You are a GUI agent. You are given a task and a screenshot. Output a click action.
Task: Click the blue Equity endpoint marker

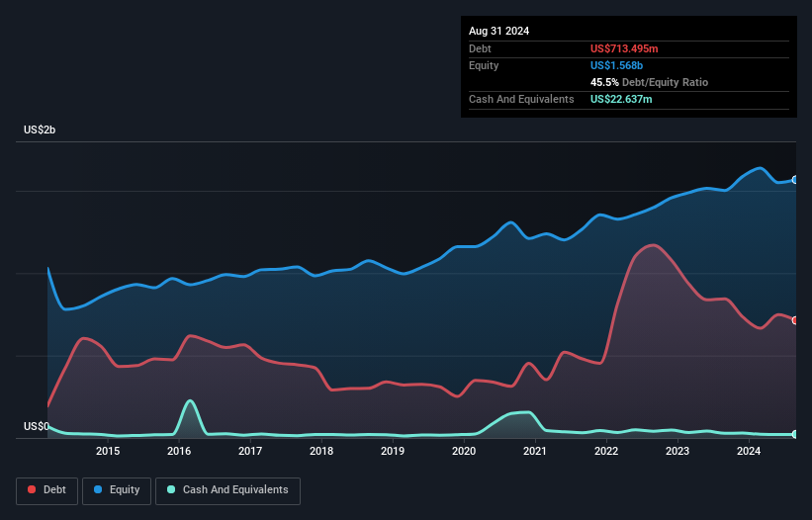pyautogui.click(x=795, y=180)
